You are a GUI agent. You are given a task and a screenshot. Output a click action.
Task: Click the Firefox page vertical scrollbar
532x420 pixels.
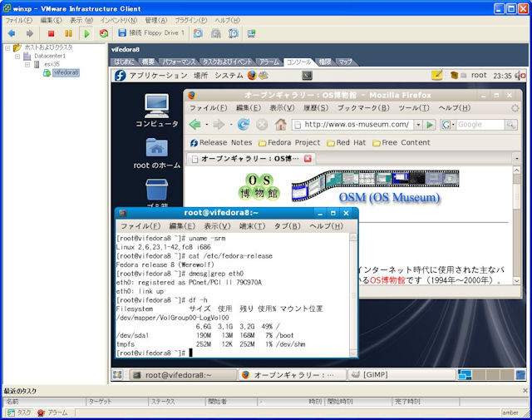(516, 225)
